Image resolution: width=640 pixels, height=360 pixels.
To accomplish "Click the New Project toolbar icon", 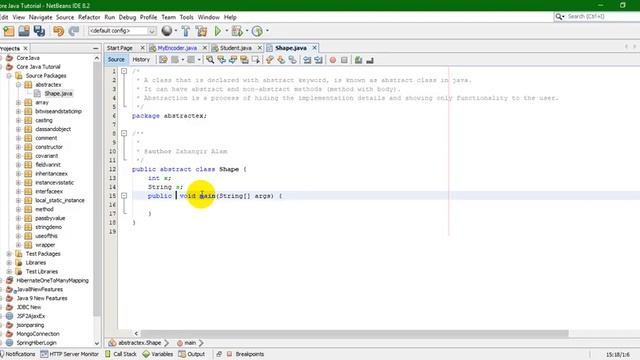I will click(9, 31).
